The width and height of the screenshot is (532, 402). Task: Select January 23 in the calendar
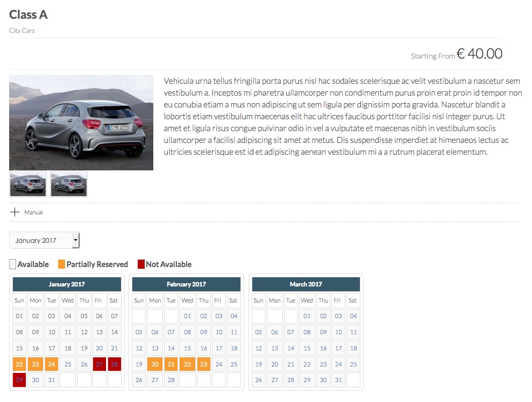(36, 364)
